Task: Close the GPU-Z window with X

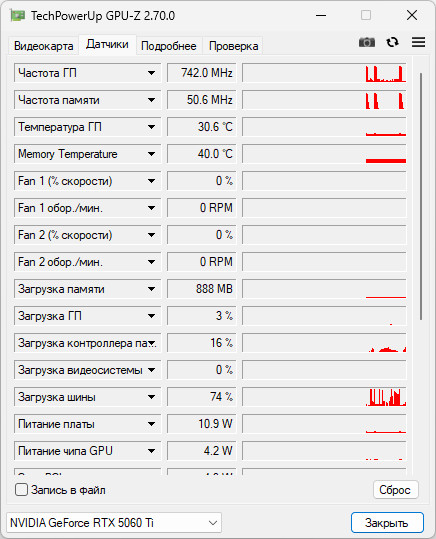Action: (412, 15)
